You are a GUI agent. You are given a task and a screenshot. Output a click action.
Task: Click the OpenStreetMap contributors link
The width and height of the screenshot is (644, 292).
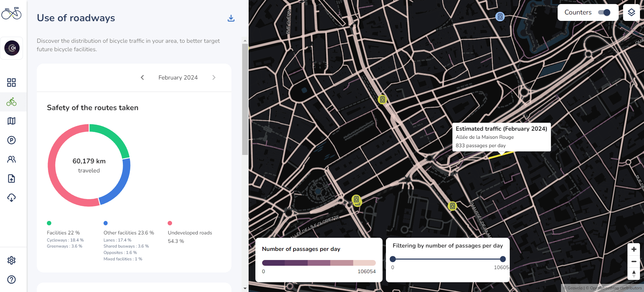[x=615, y=288]
